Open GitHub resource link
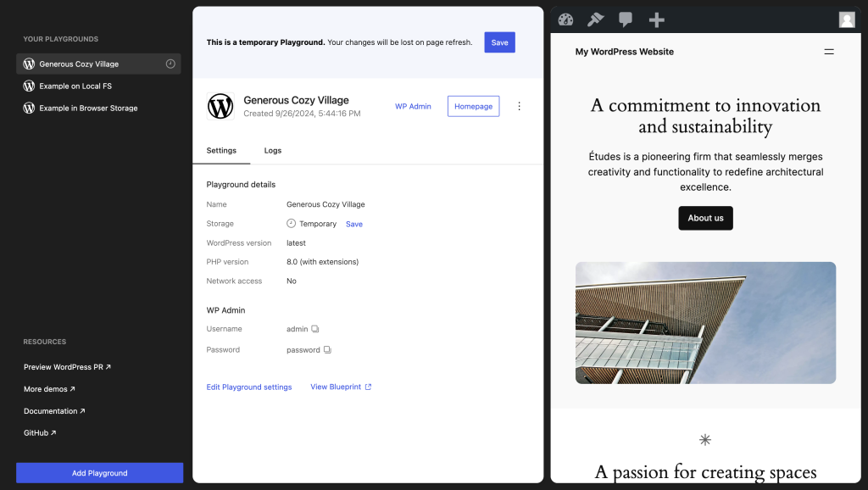Screen dimensions: 868x490 coord(40,433)
